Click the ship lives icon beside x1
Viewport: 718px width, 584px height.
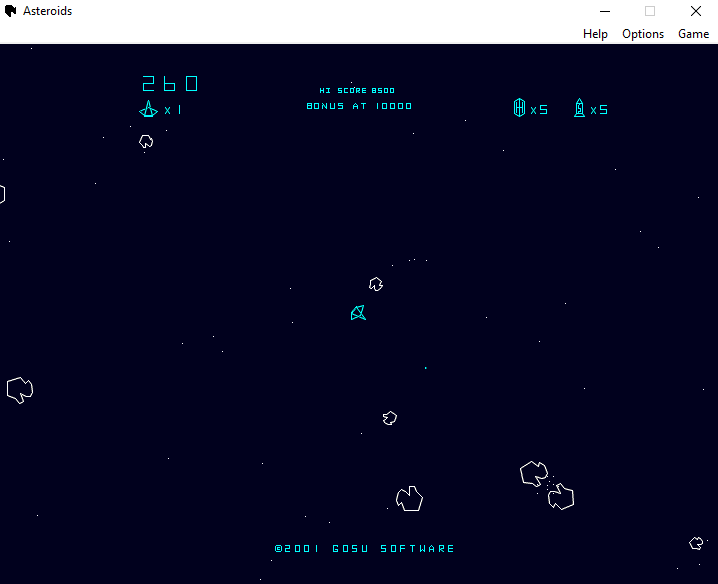point(148,109)
